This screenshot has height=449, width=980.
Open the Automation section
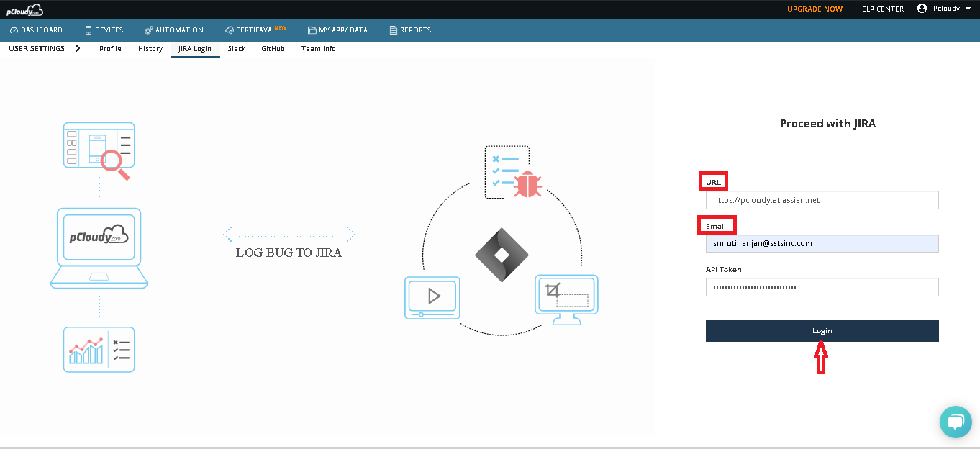point(173,30)
